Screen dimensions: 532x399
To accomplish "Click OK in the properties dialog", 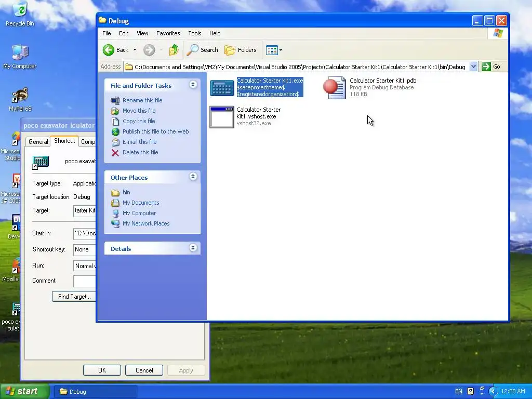I will [x=102, y=370].
